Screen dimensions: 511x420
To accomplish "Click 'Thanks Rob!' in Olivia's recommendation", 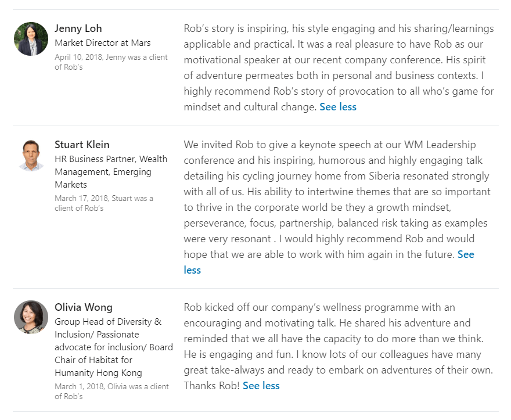I will pyautogui.click(x=211, y=386).
